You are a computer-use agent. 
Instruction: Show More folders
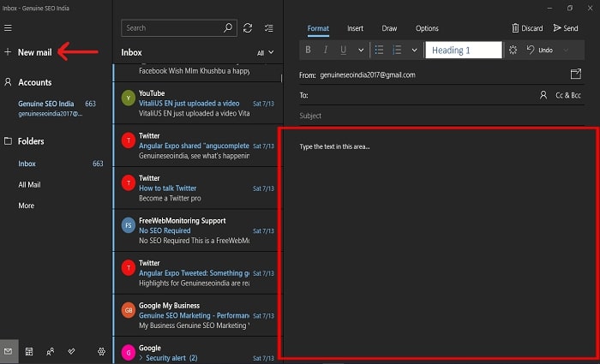pyautogui.click(x=26, y=206)
